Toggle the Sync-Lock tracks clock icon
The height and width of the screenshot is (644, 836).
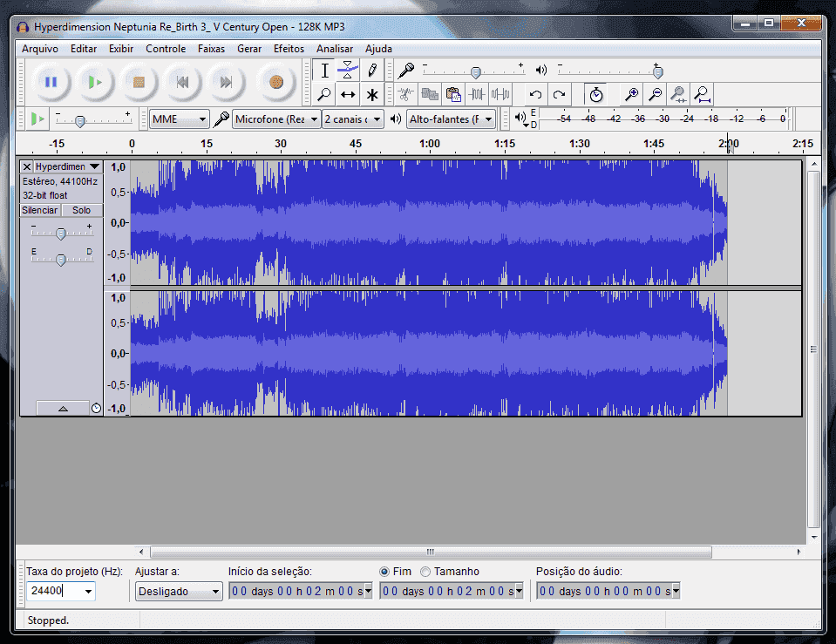pos(595,95)
